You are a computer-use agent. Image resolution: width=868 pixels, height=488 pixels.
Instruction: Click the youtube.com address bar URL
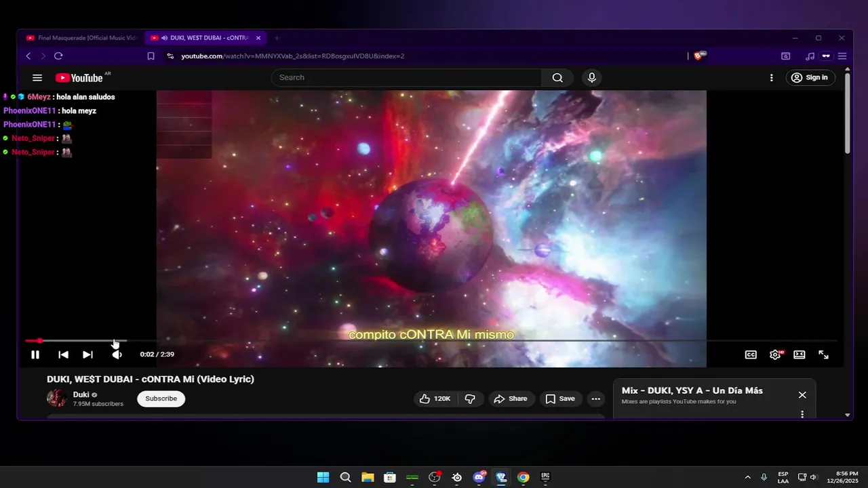(293, 56)
